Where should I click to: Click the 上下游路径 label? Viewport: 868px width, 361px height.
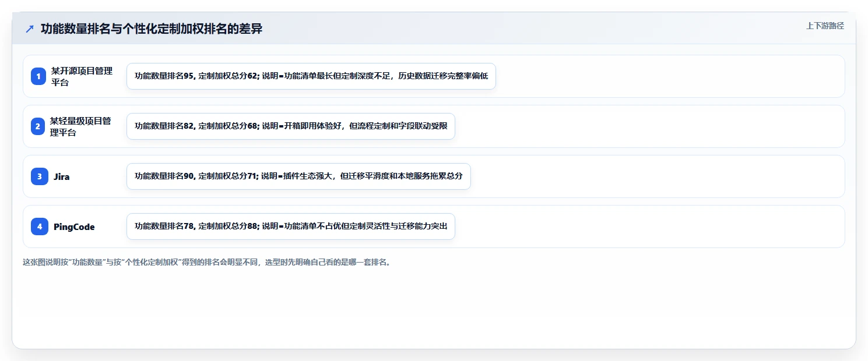coord(825,26)
